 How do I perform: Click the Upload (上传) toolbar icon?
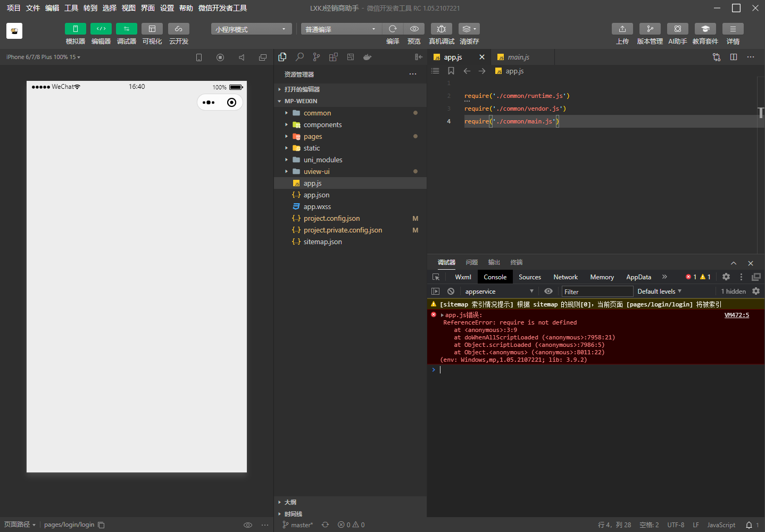622,29
